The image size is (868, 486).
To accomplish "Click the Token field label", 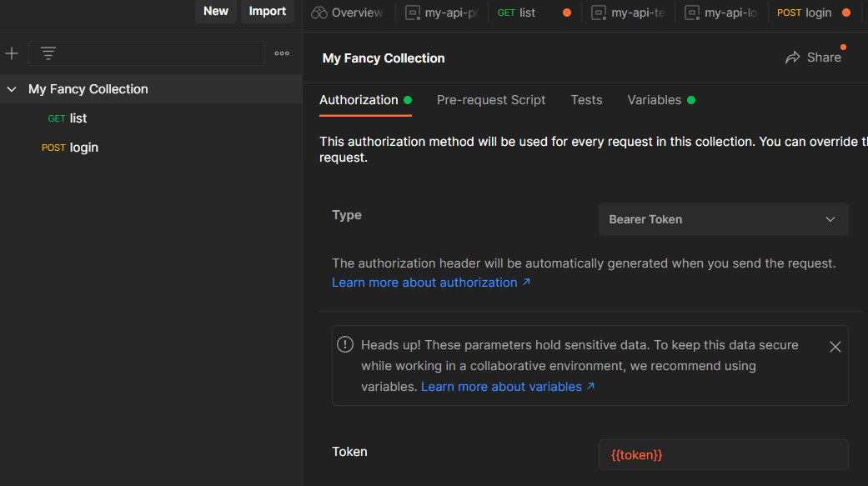I will 349,452.
